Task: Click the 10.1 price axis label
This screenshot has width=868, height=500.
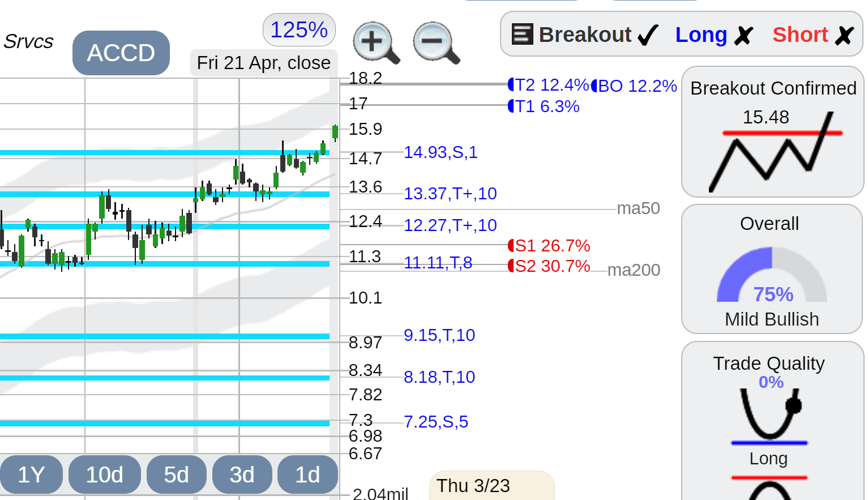Action: 365,298
